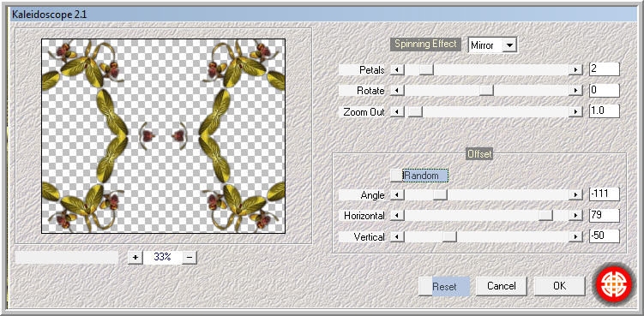This screenshot has height=316, width=644.
Task: Click the Horizontal slider thumb
Action: click(x=546, y=216)
